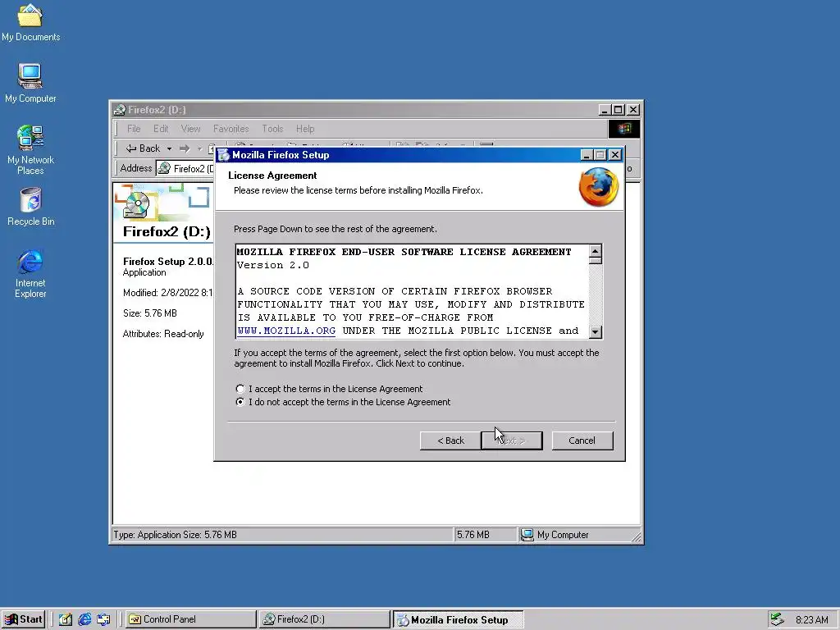Click inside the license agreement text box
Image resolution: width=840 pixels, height=630 pixels.
[x=413, y=291]
